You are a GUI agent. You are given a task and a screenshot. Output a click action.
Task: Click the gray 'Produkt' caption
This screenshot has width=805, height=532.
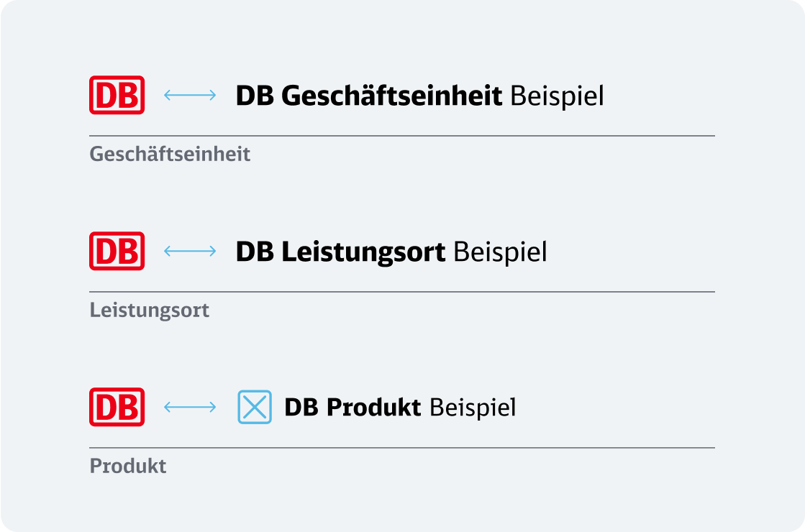(x=128, y=466)
